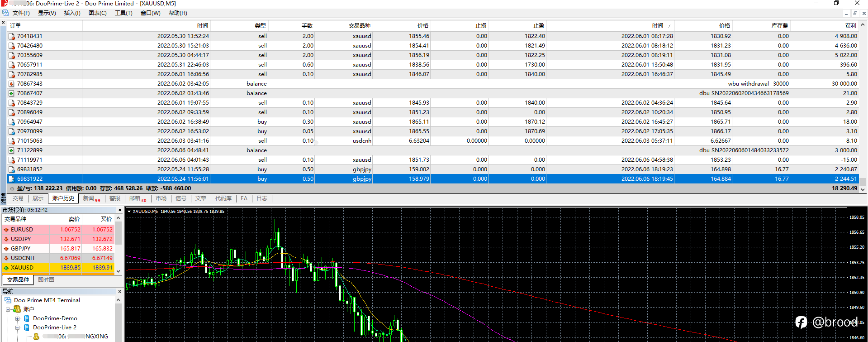Switch to the 邮箱 tab
This screenshot has height=342, width=868.
pos(138,198)
